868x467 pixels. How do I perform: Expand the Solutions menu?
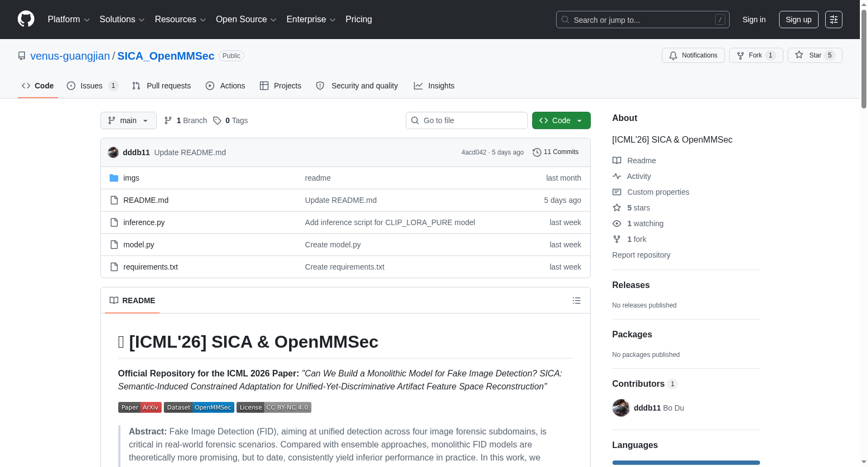(122, 20)
